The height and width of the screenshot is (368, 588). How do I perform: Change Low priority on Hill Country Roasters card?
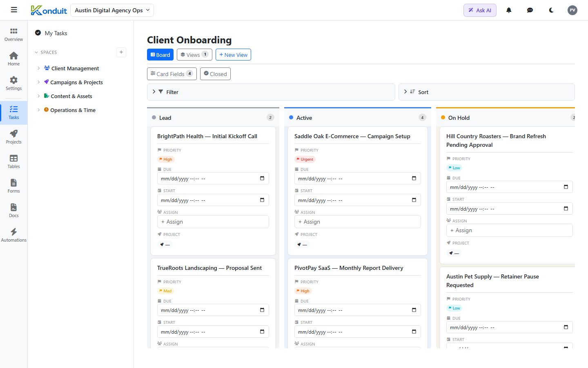pos(454,168)
